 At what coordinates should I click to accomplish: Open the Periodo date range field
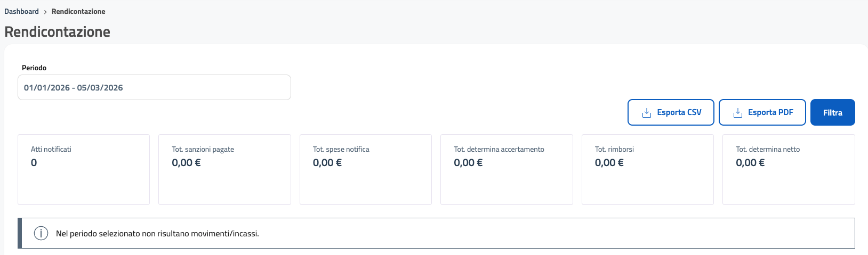click(x=154, y=87)
